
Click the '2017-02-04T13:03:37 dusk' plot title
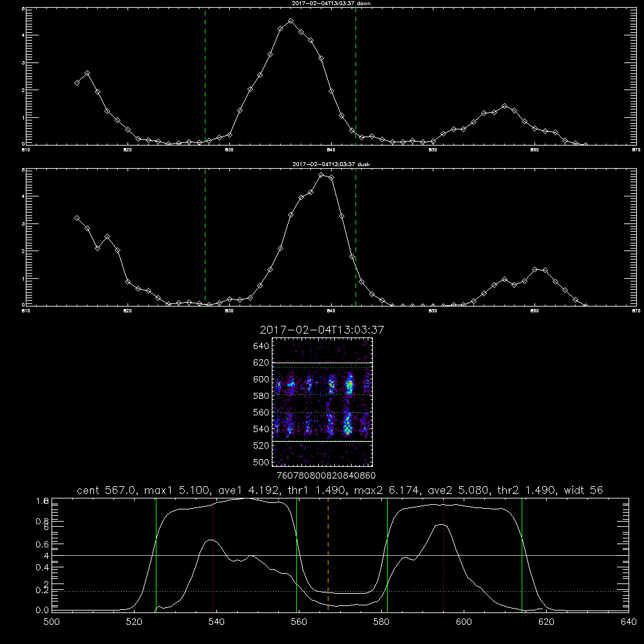point(331,164)
